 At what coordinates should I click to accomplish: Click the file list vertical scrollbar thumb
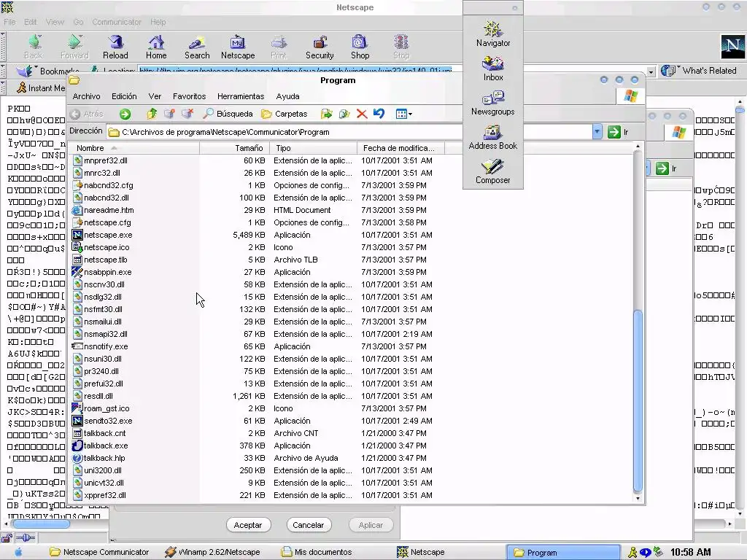point(638,400)
